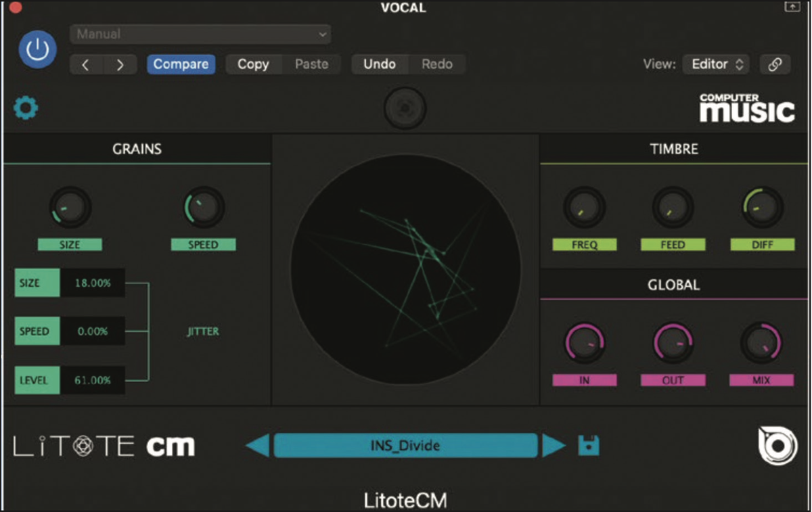Screen dimensions: 812x512
Task: Toggle the link chain icon near View
Action: (775, 64)
